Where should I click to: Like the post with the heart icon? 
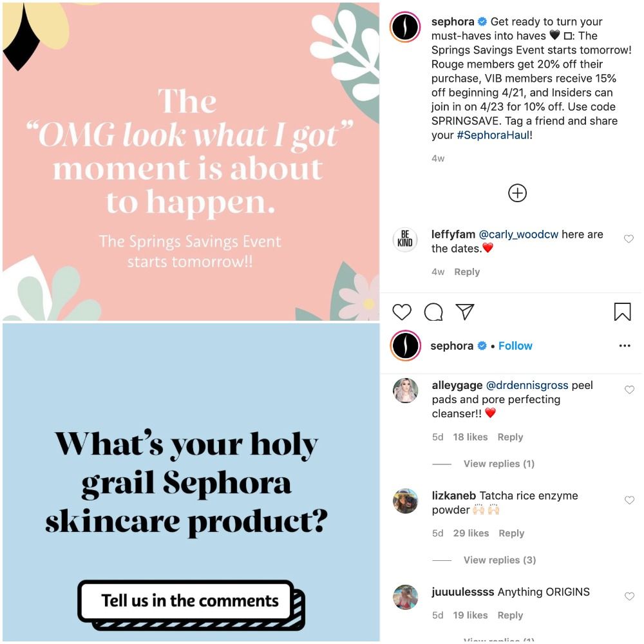(402, 312)
